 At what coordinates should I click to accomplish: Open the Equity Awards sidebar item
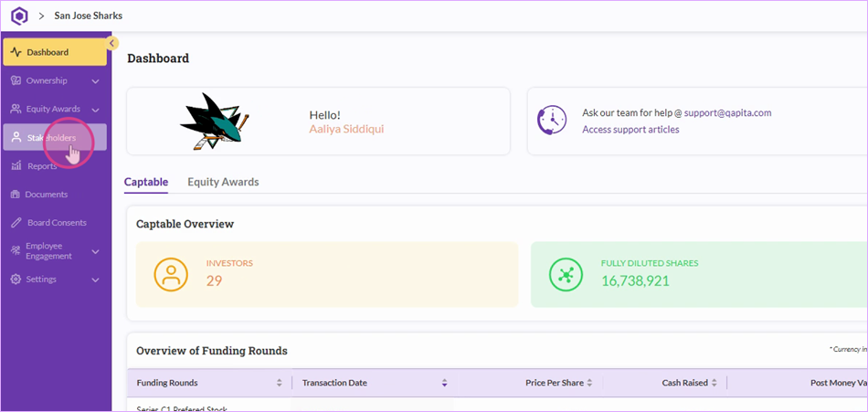point(55,109)
